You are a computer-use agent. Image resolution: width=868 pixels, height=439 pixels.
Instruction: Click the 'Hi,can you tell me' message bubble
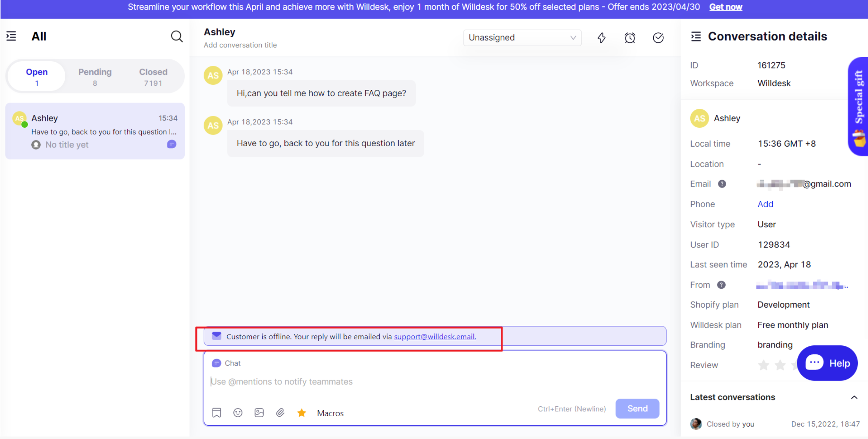point(321,93)
